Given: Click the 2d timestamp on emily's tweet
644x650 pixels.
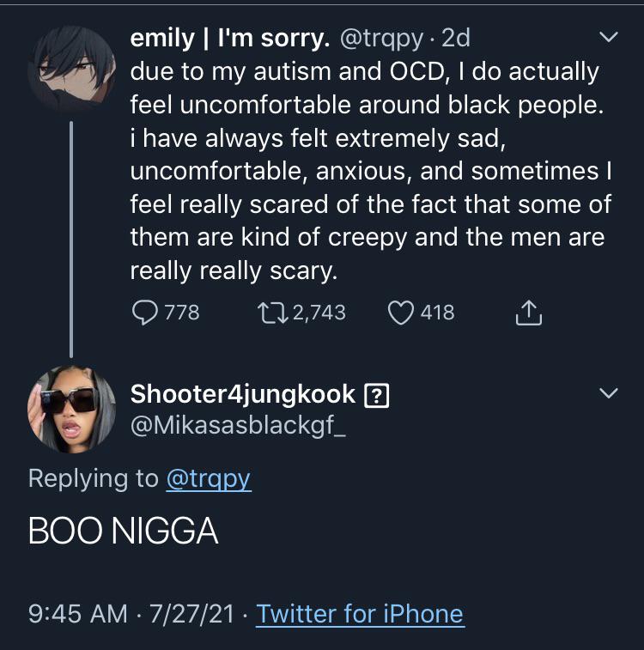Looking at the screenshot, I should pos(456,39).
